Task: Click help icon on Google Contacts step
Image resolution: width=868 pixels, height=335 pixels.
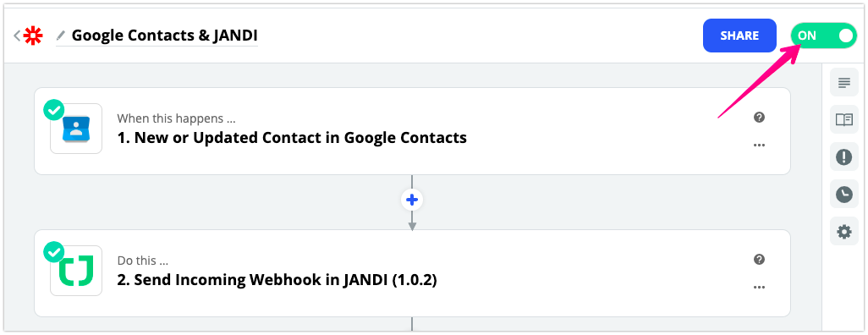Action: pos(759,117)
